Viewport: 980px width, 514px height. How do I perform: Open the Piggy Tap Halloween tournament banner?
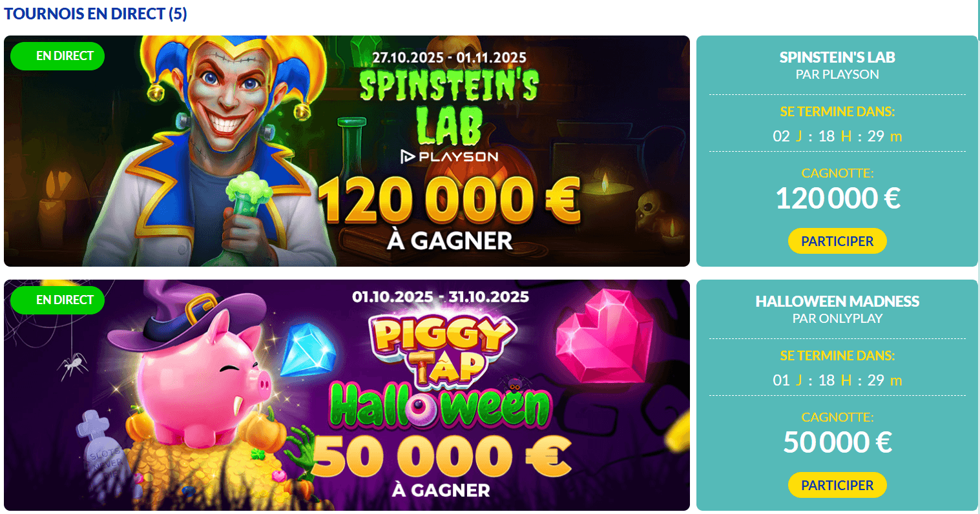coord(347,395)
